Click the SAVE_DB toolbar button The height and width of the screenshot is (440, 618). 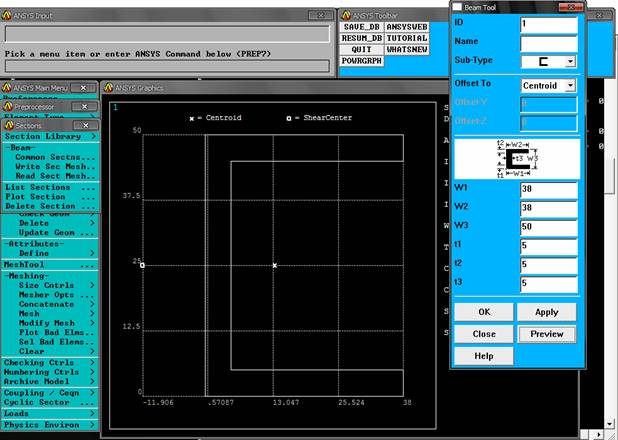click(x=361, y=27)
